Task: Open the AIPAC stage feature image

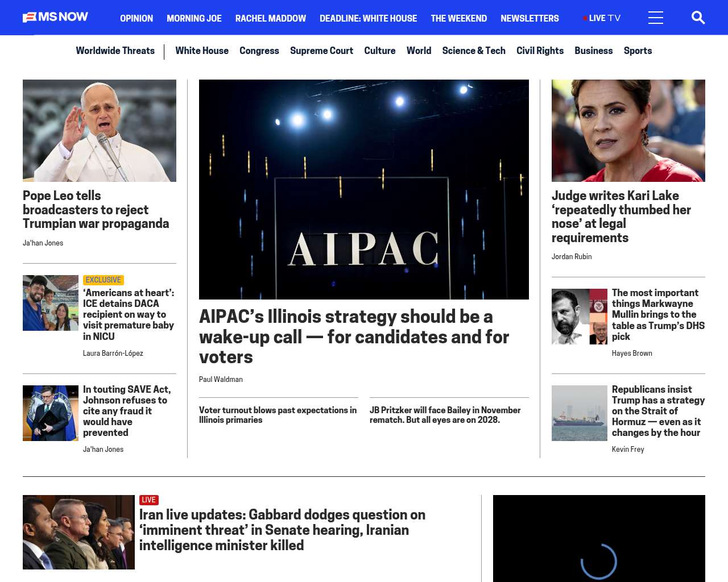Action: 364,189
